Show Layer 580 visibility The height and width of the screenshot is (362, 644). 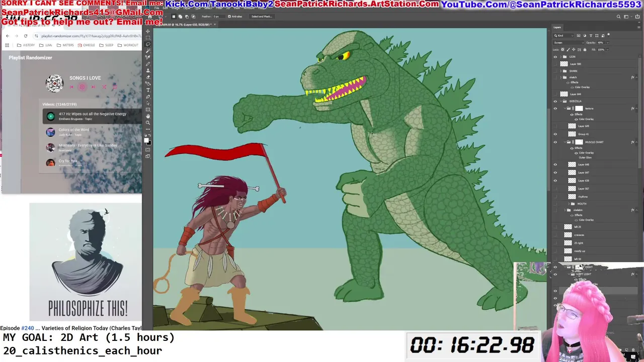(x=555, y=64)
